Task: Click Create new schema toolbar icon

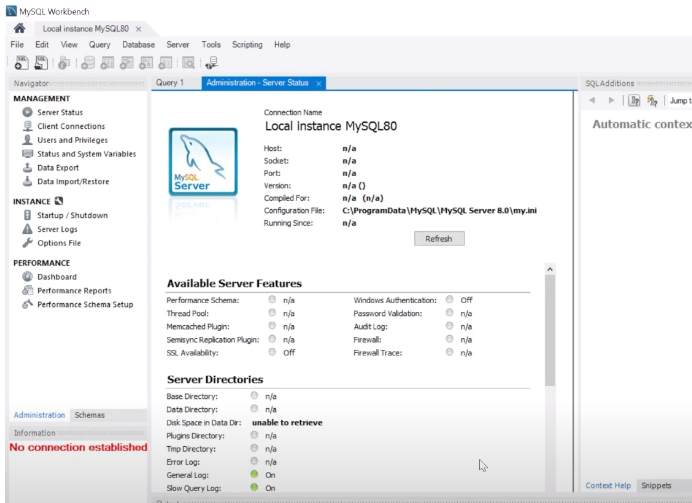Action: coord(88,63)
